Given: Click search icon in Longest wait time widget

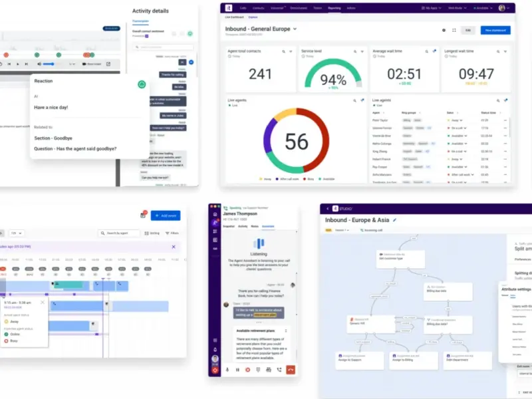Looking at the screenshot, I should pyautogui.click(x=498, y=52).
